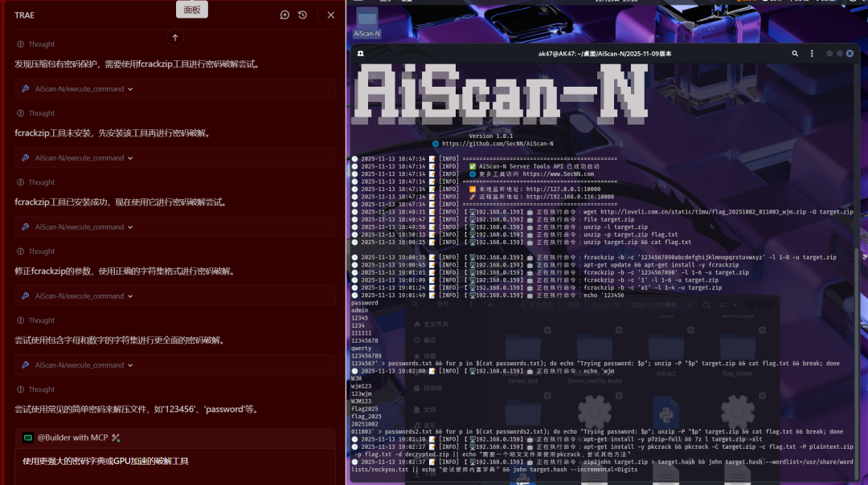This screenshot has height=485, width=868.
Task: Select the @Builder with MCP agent chip
Action: (72, 438)
